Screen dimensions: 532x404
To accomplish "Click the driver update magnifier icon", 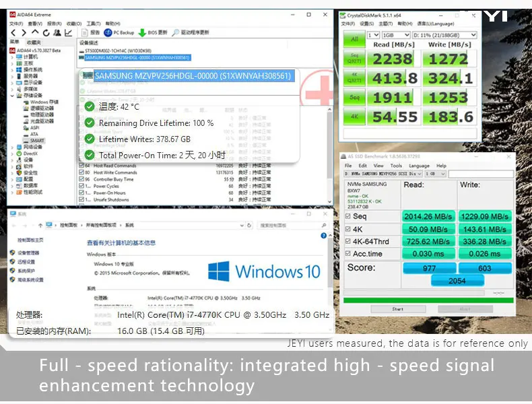I will [175, 32].
